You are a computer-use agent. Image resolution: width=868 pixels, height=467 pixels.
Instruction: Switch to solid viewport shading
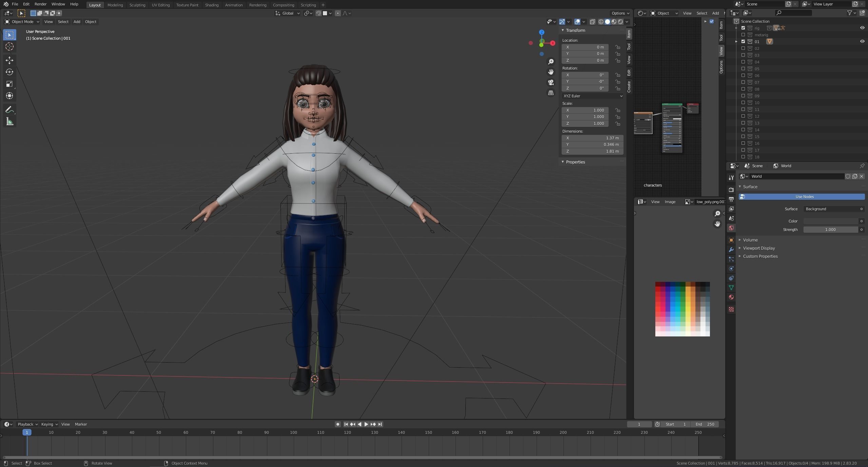pos(607,22)
